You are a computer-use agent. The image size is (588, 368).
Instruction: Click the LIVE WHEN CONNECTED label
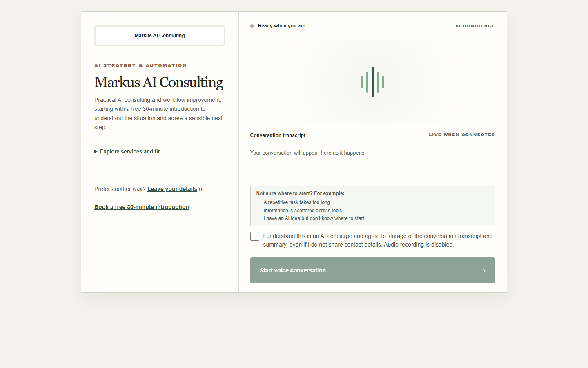[x=462, y=135]
